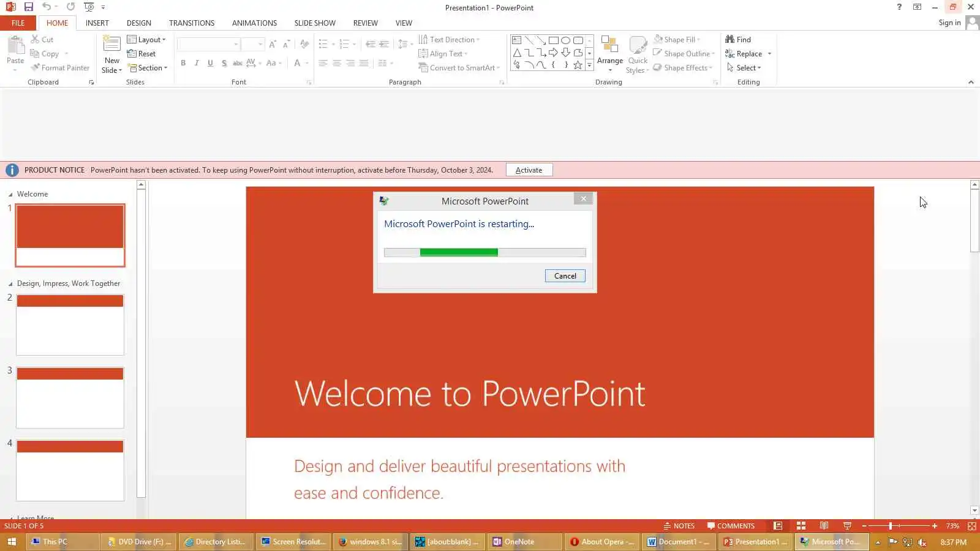Collapse the Welcome section in slide panel

[x=10, y=195]
